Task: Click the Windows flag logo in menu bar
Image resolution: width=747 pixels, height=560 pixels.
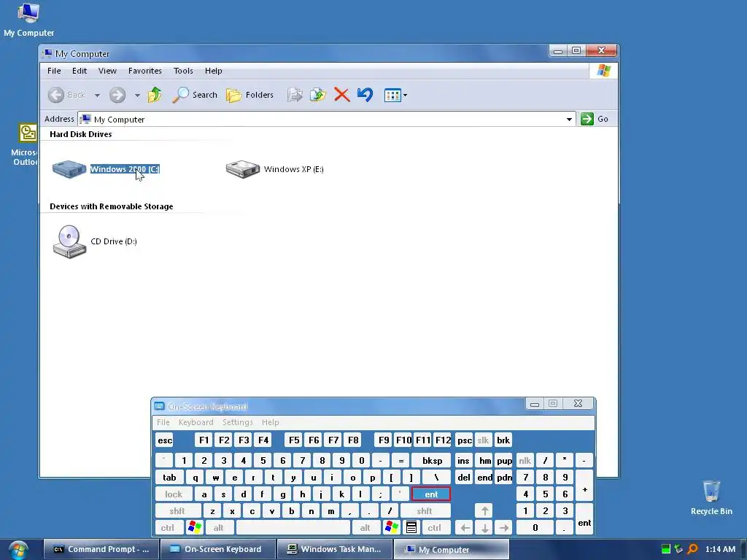Action: pos(603,71)
